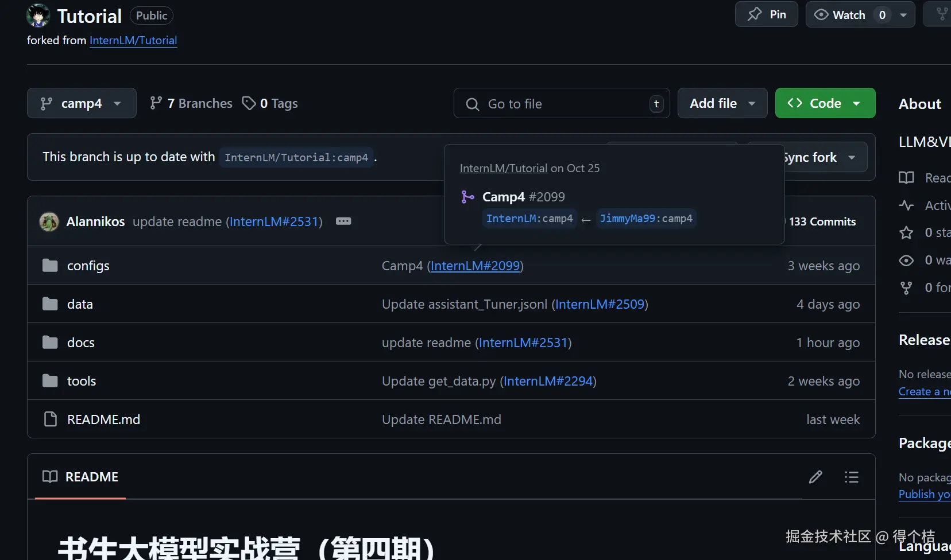Click the branches icon beside 7 Branches
The height and width of the screenshot is (560, 951).
click(x=156, y=103)
